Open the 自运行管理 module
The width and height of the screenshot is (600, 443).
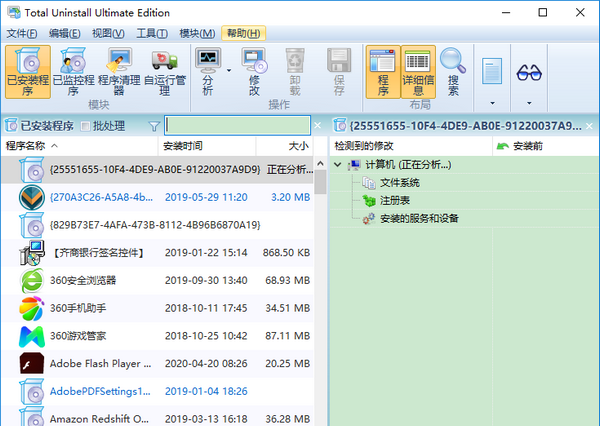click(165, 72)
